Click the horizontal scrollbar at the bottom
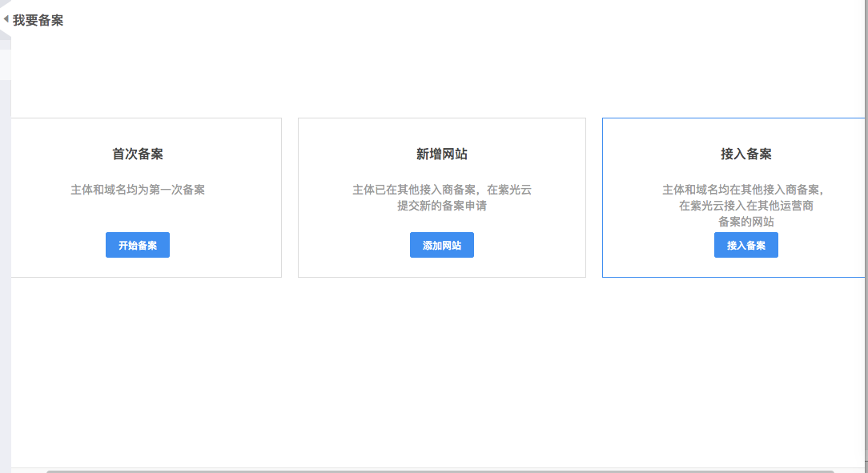This screenshot has height=473, width=868. pos(440,471)
